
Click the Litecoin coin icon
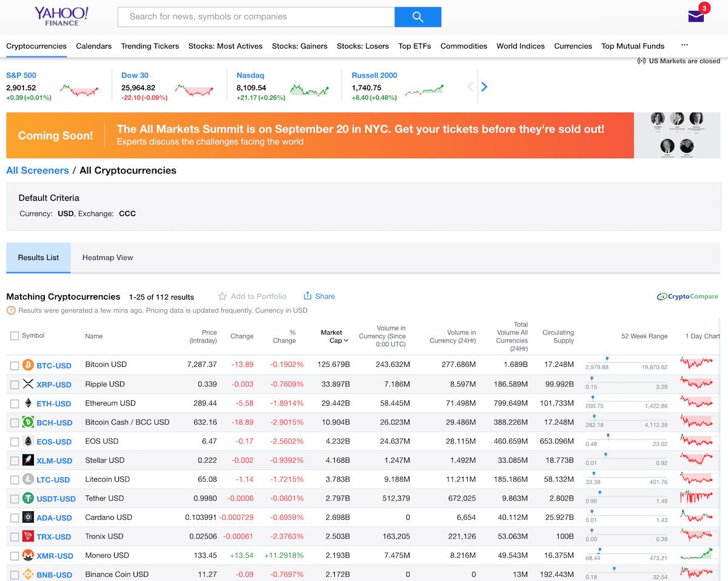pyautogui.click(x=28, y=479)
